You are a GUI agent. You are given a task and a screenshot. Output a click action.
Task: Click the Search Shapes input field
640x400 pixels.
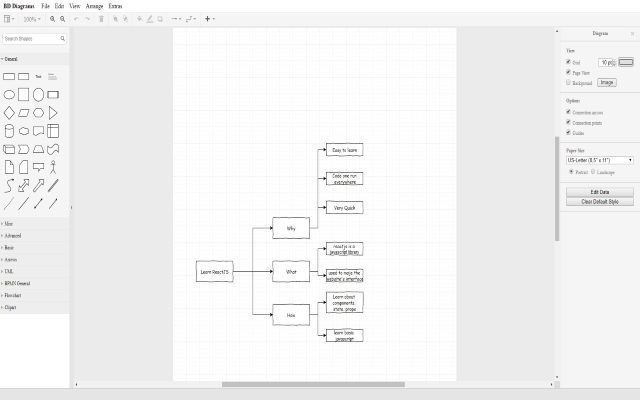[x=32, y=39]
